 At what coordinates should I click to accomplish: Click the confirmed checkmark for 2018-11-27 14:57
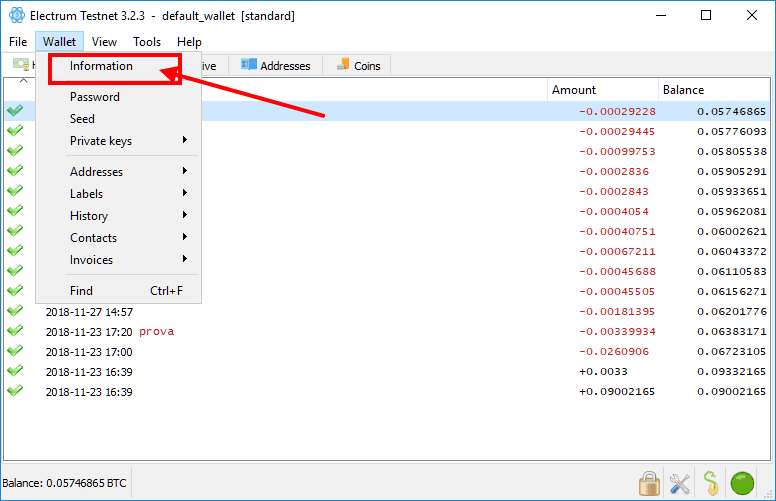pos(15,310)
